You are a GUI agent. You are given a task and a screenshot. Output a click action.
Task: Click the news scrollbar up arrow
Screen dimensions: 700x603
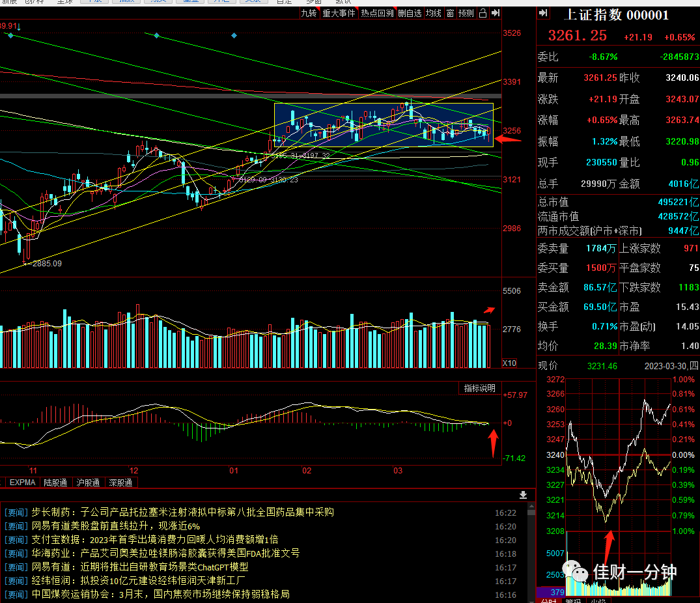coord(531,506)
